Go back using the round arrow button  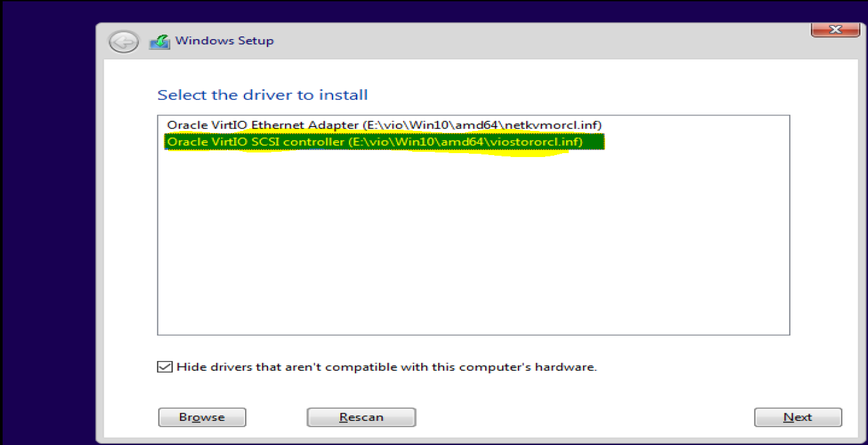point(123,42)
